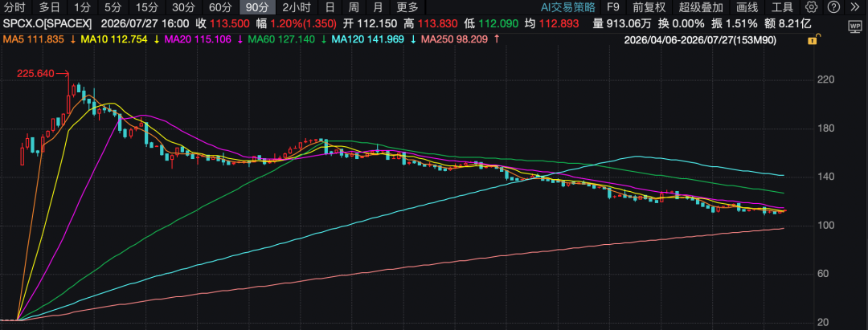Click the average price 112.893 value
The image size is (868, 330).
pos(559,24)
